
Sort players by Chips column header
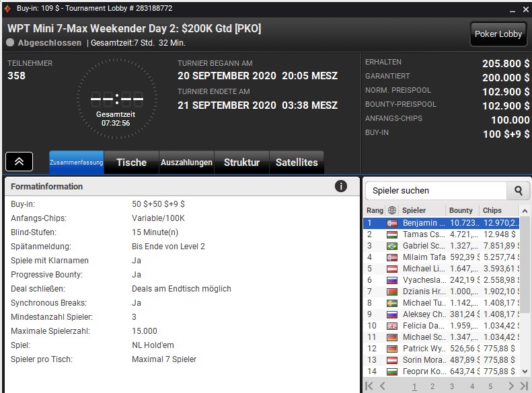point(492,210)
